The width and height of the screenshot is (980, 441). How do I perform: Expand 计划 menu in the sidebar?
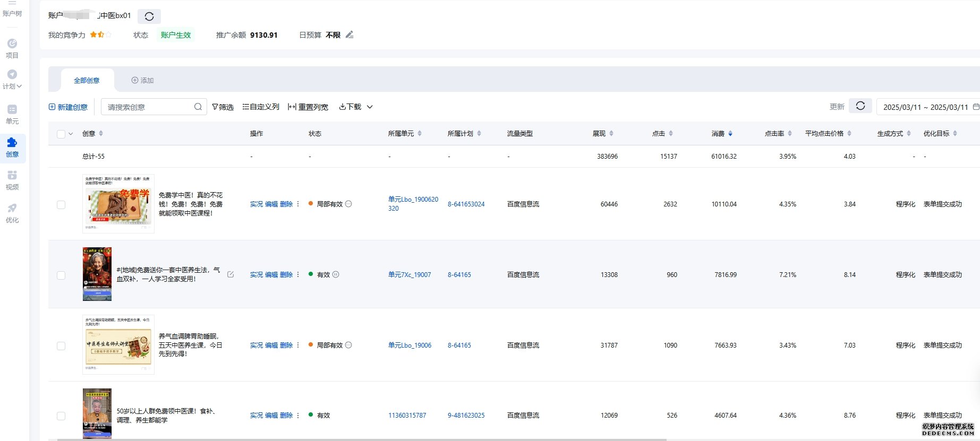12,79
